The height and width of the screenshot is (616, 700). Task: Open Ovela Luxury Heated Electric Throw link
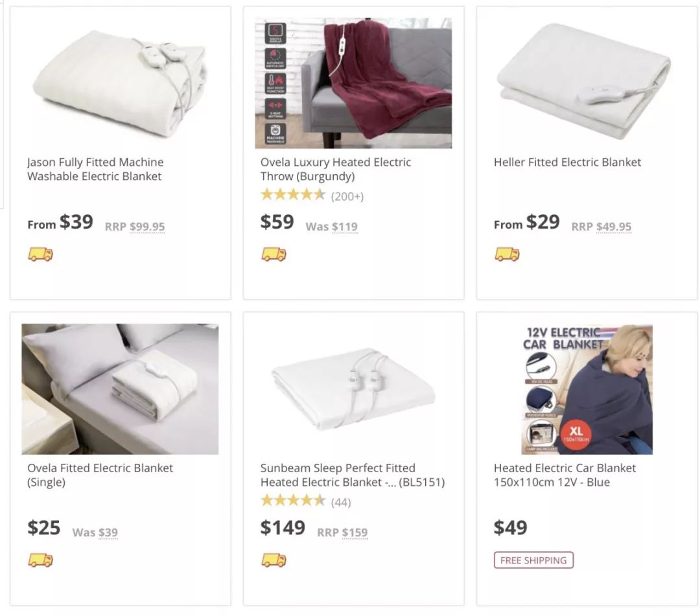[336, 169]
